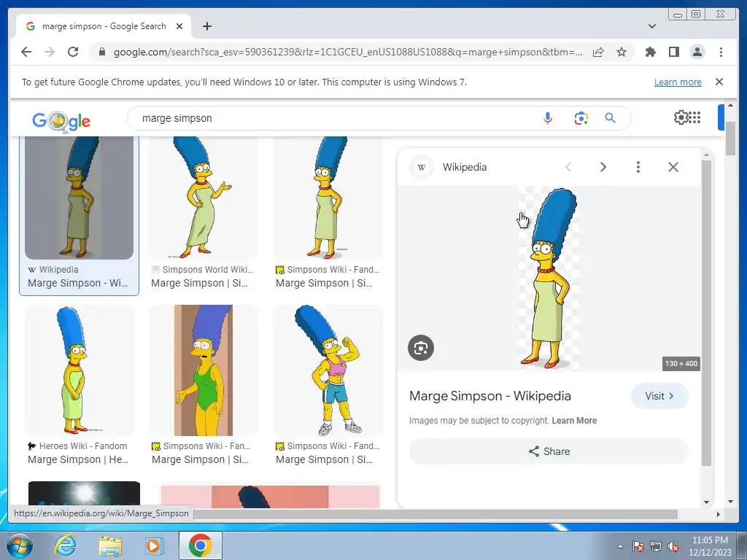Click the Google logo
The width and height of the screenshot is (747, 560).
pos(61,121)
